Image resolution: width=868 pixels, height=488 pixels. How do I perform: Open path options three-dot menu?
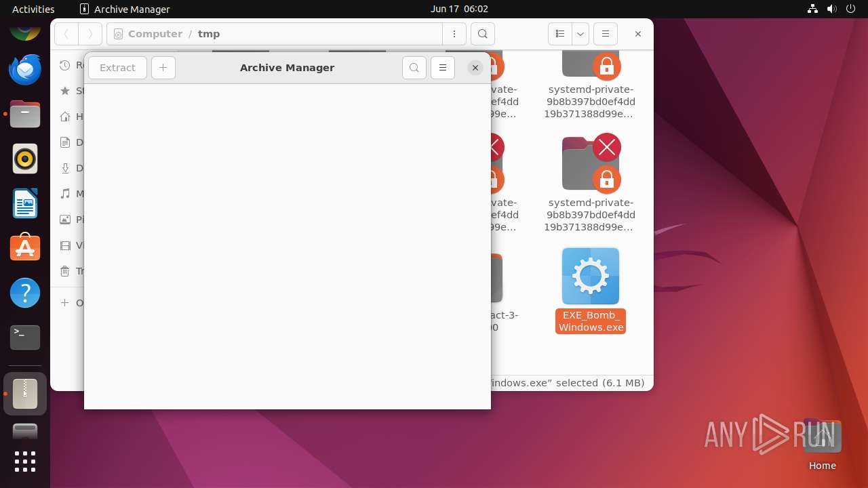tap(454, 34)
